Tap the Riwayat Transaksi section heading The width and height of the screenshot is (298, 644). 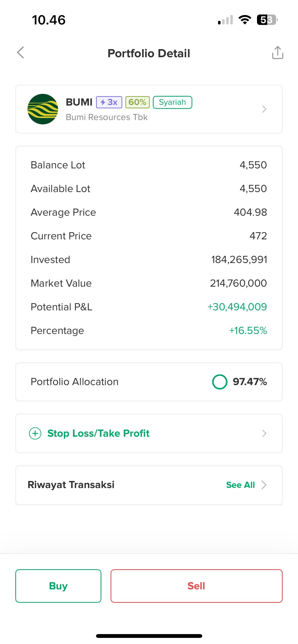click(71, 485)
